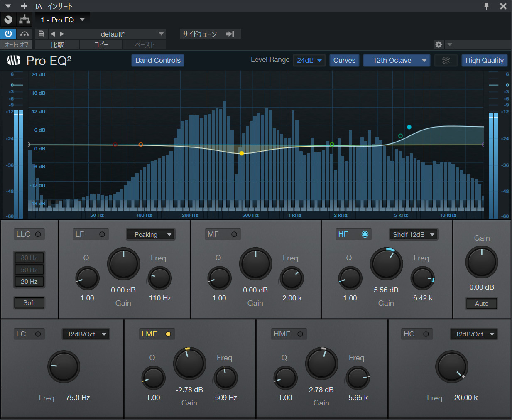
Task: Enable the HC high-cut band
Action: pyautogui.click(x=426, y=334)
